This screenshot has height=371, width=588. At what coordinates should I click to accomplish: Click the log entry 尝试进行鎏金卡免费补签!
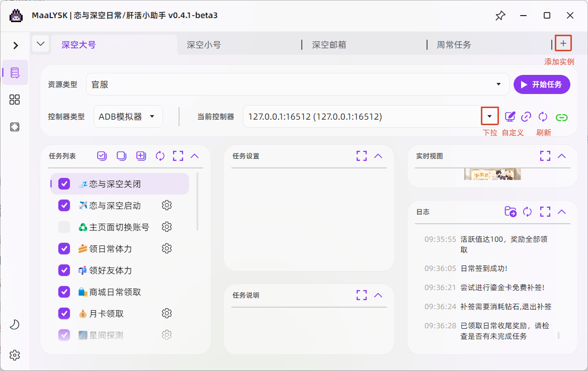click(502, 288)
